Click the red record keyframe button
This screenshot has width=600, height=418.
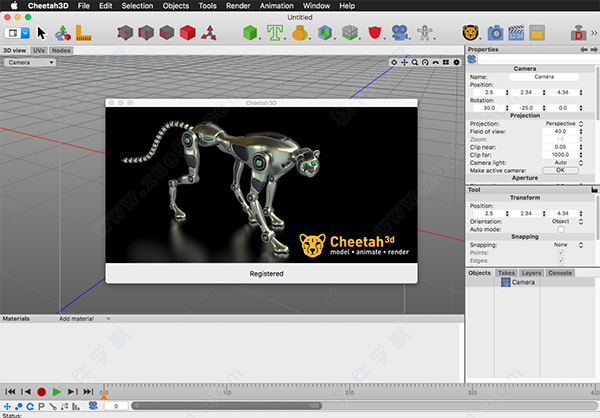(41, 392)
